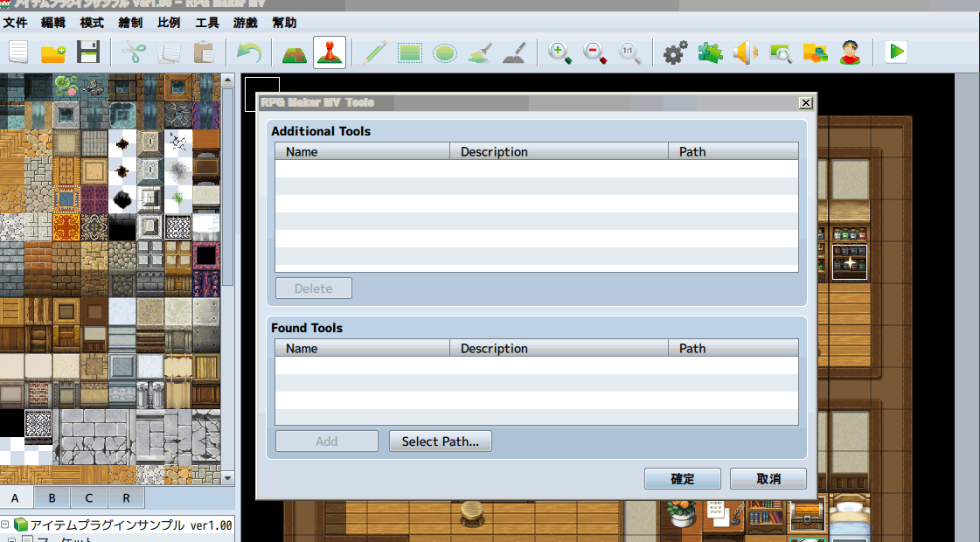Screen dimensions: 980x542
Task: Click the Select Path... button
Action: coord(441,441)
